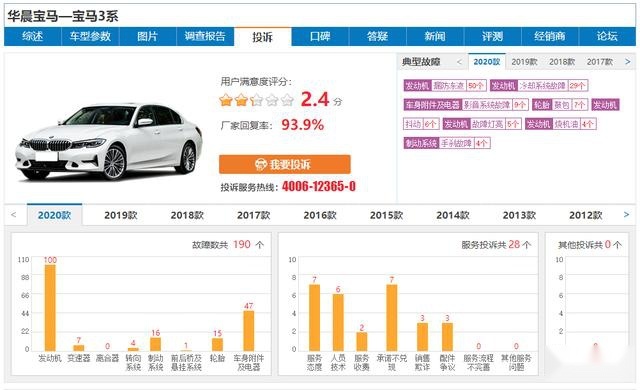This screenshot has height=390, width=640.
Task: Show previous model years in 典型故障 panel
Action: point(459,62)
